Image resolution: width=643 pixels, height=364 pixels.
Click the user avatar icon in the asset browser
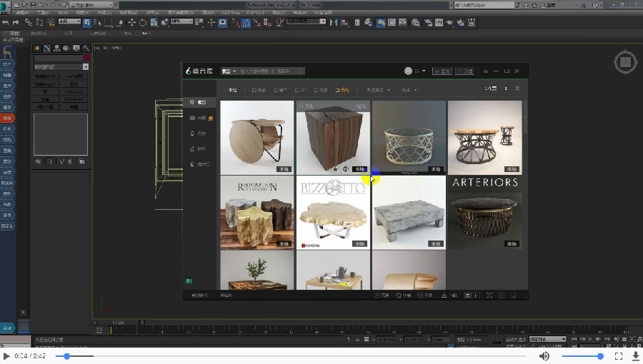click(408, 71)
